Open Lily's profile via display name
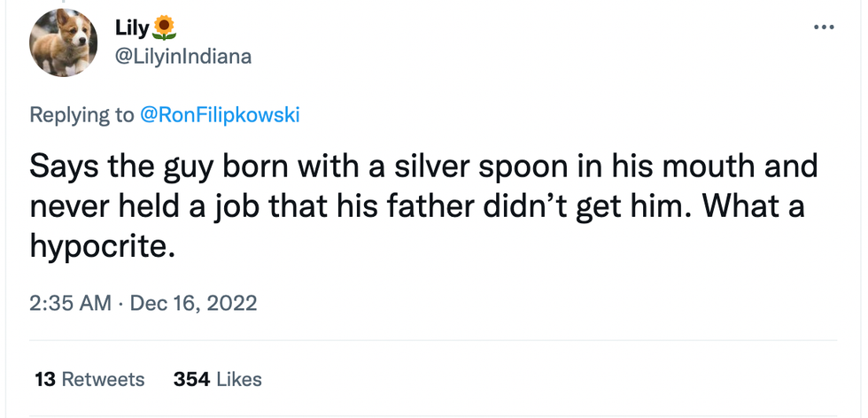 coord(133,28)
